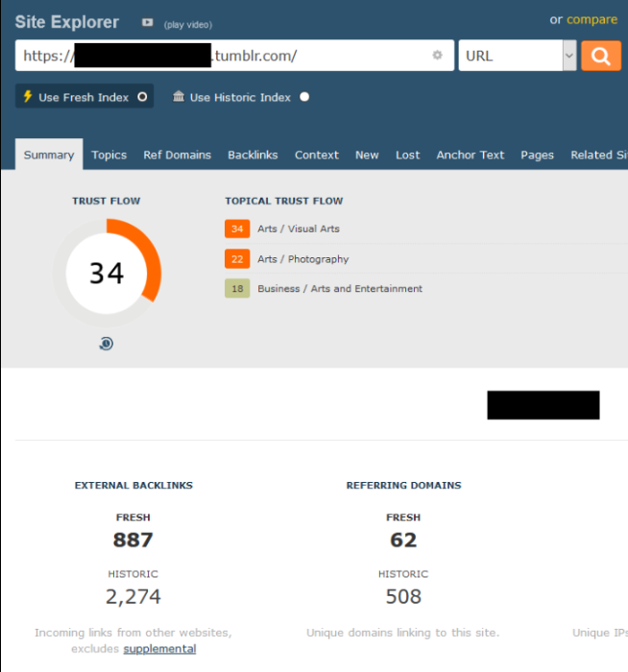Click the Topical Trust Flow heading
628x672 pixels.
[x=284, y=201]
